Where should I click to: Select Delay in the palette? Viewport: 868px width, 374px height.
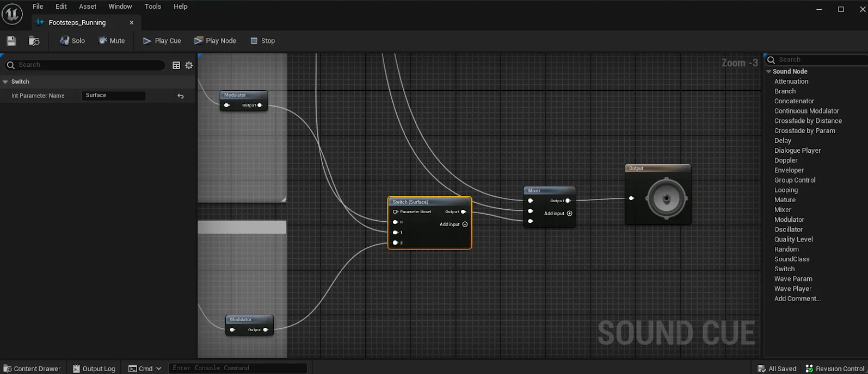[x=783, y=141]
